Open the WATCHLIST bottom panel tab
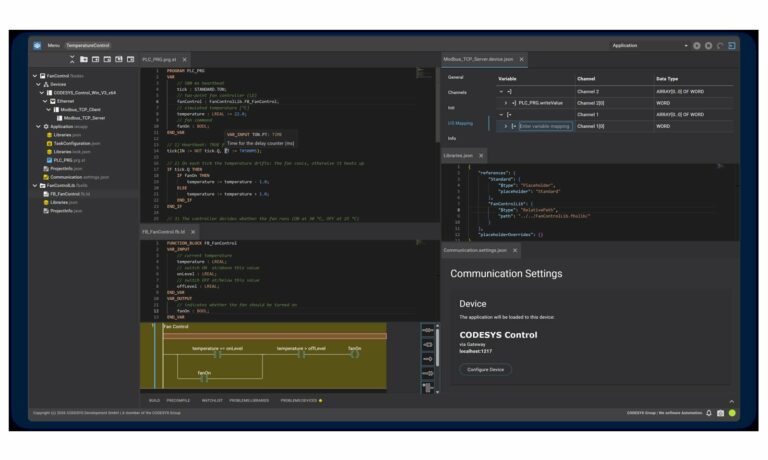Screen dimensions: 768x460 click(x=212, y=401)
